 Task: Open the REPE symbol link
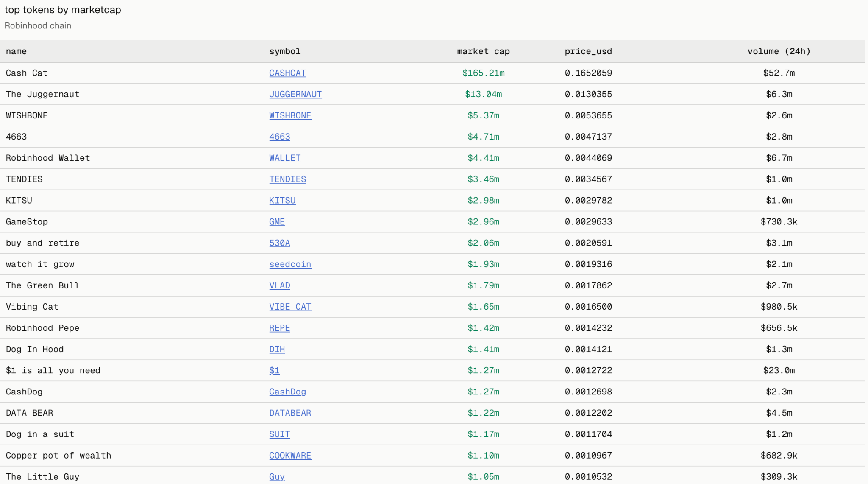(280, 328)
